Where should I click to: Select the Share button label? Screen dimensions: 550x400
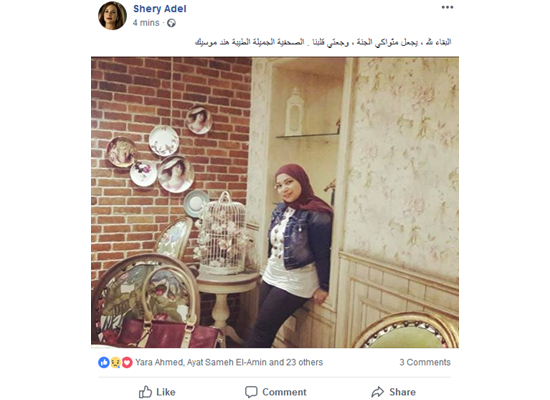402,392
